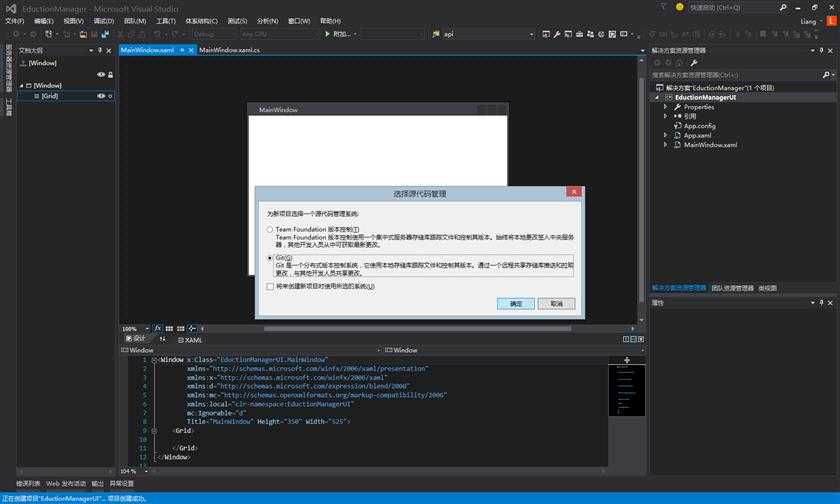Click the fx effects icon beside zoom

click(x=158, y=328)
